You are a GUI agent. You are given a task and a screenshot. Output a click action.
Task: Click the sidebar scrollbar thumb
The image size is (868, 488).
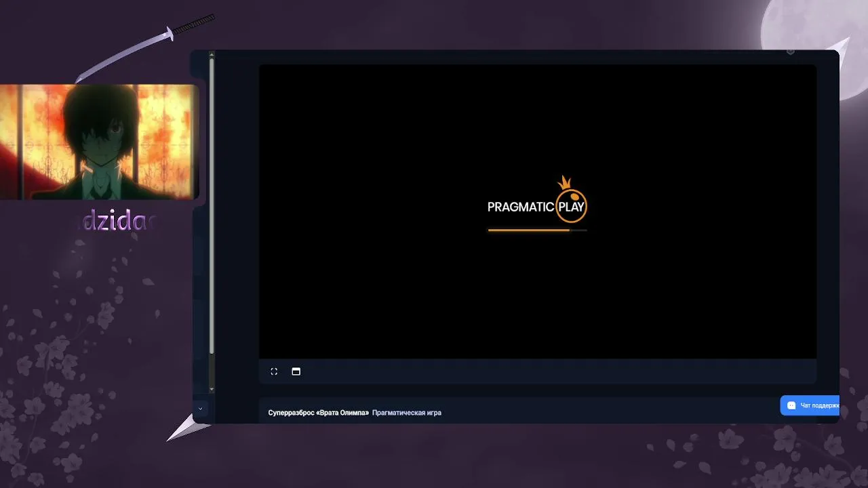(212, 207)
